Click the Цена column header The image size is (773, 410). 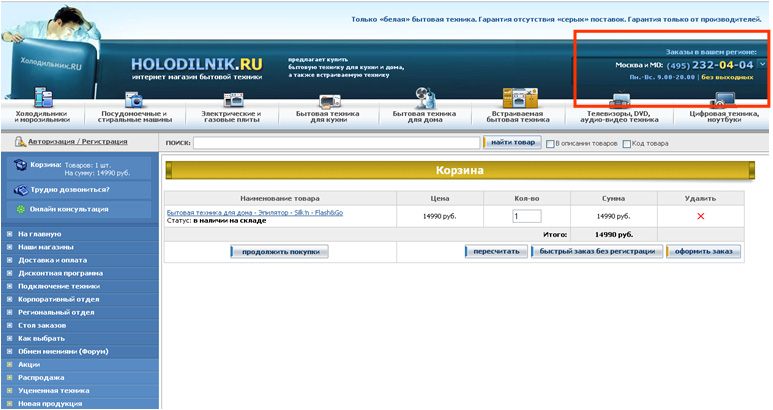pyautogui.click(x=440, y=199)
